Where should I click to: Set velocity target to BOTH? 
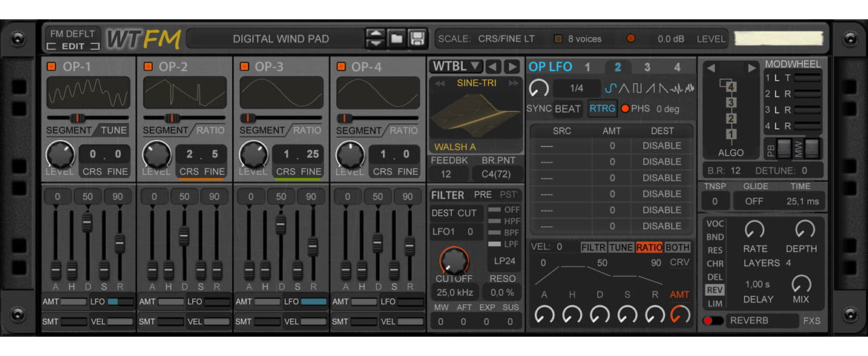677,248
